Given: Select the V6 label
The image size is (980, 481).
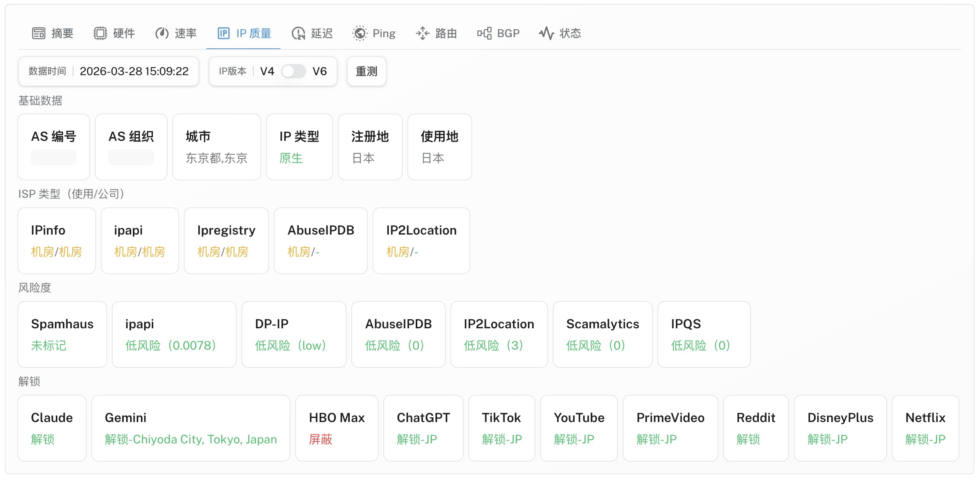Looking at the screenshot, I should click(x=320, y=71).
